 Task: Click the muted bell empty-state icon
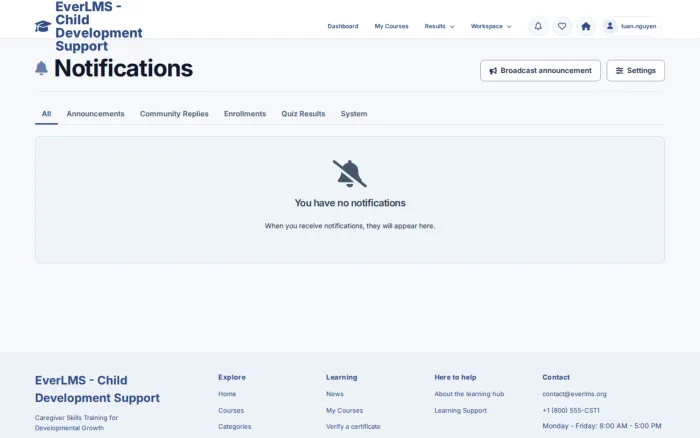(x=350, y=174)
